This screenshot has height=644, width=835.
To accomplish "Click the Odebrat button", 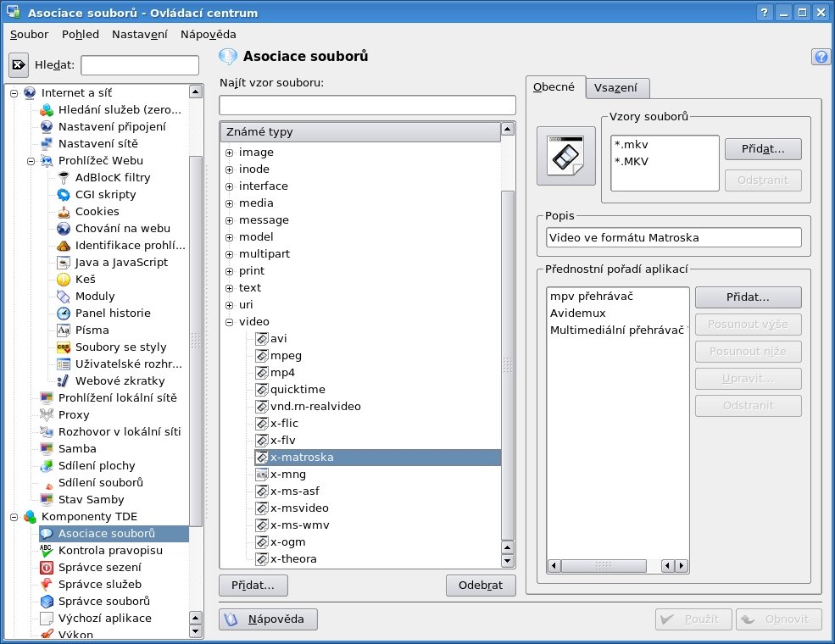I will click(x=481, y=586).
